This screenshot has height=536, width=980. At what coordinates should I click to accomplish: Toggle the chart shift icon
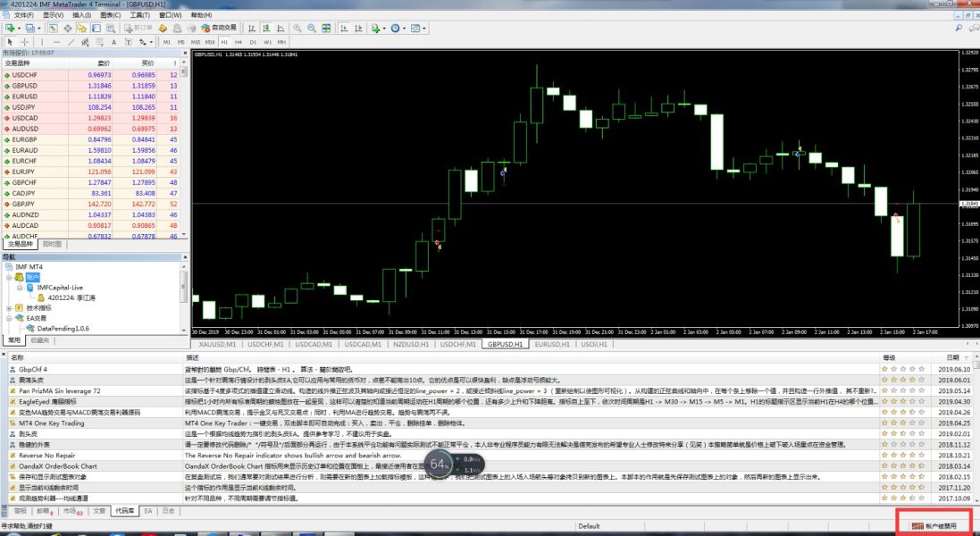(x=358, y=28)
